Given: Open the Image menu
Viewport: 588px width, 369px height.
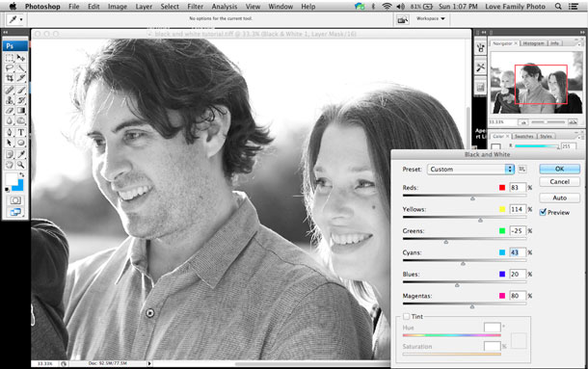Looking at the screenshot, I should [x=117, y=7].
